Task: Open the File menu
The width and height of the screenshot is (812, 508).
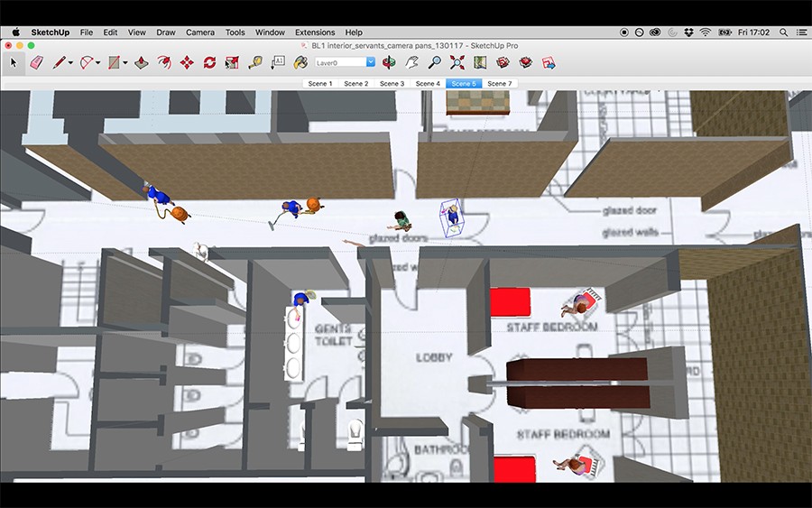Action: point(87,32)
